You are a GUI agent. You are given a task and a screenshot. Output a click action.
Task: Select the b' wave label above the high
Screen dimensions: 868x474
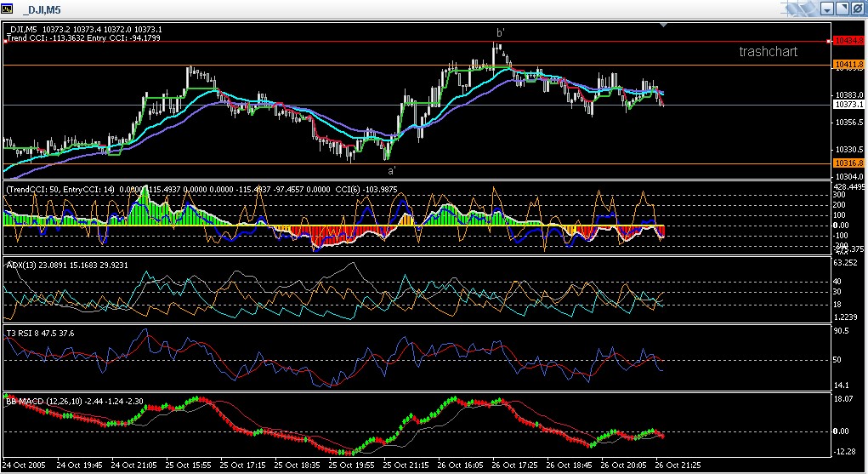tap(500, 32)
